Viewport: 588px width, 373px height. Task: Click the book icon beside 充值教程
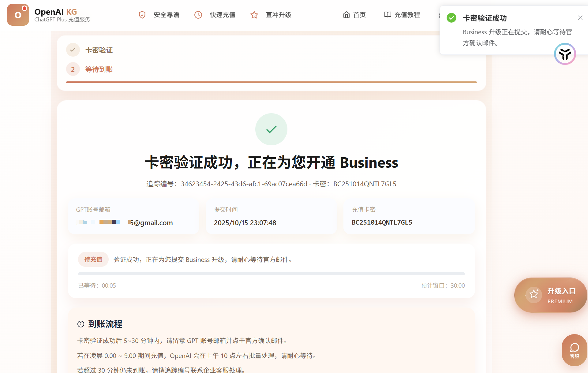(388, 15)
